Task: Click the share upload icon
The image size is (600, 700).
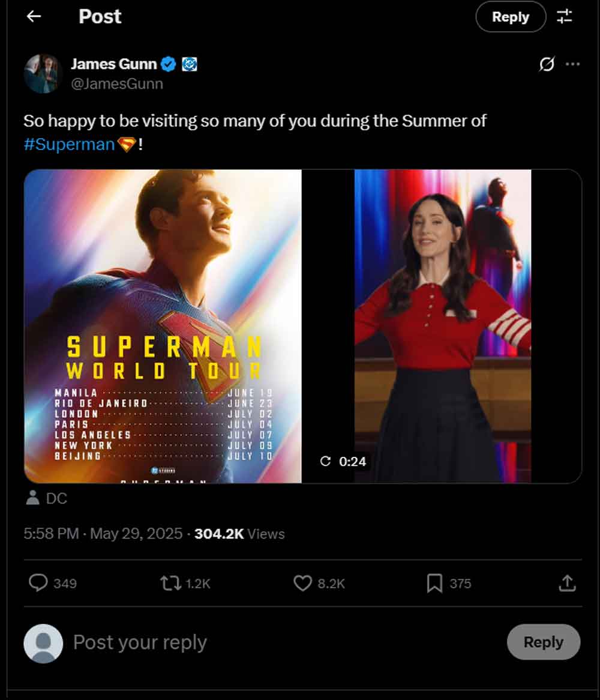Action: 567,583
